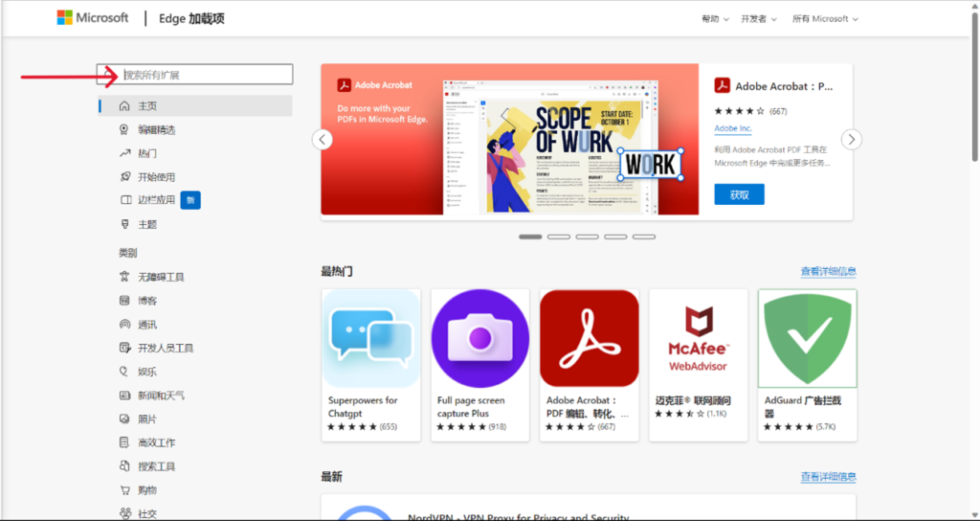The image size is (980, 521).
Task: Open the Adobe Acrobat：P... title in banner
Action: coord(784,86)
